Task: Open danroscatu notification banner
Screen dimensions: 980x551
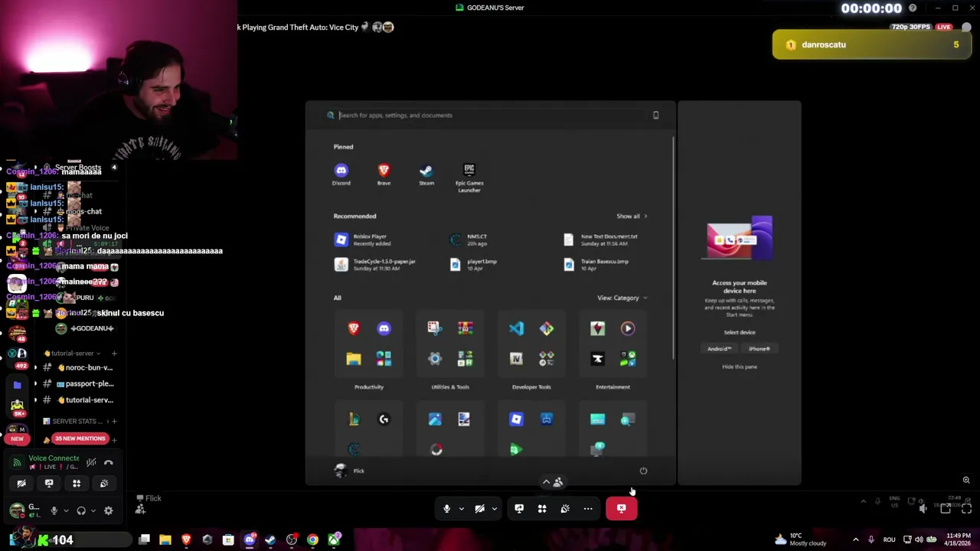Action: pyautogui.click(x=871, y=44)
